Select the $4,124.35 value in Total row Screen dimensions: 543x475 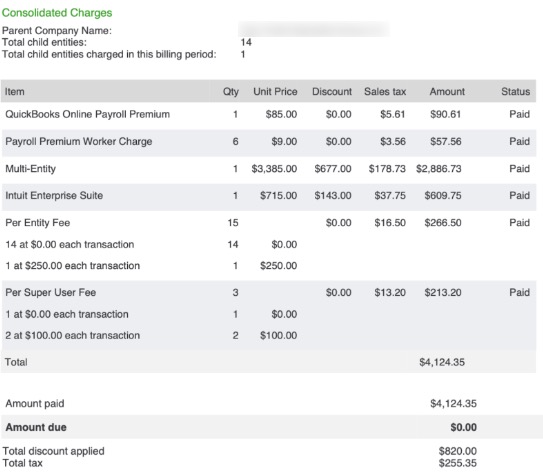click(x=442, y=362)
